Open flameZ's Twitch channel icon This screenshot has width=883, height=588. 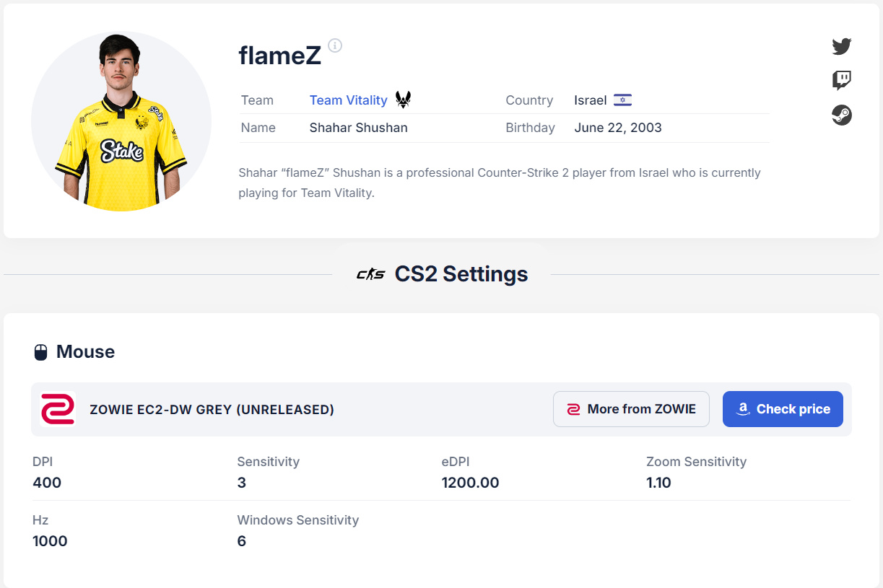click(841, 80)
